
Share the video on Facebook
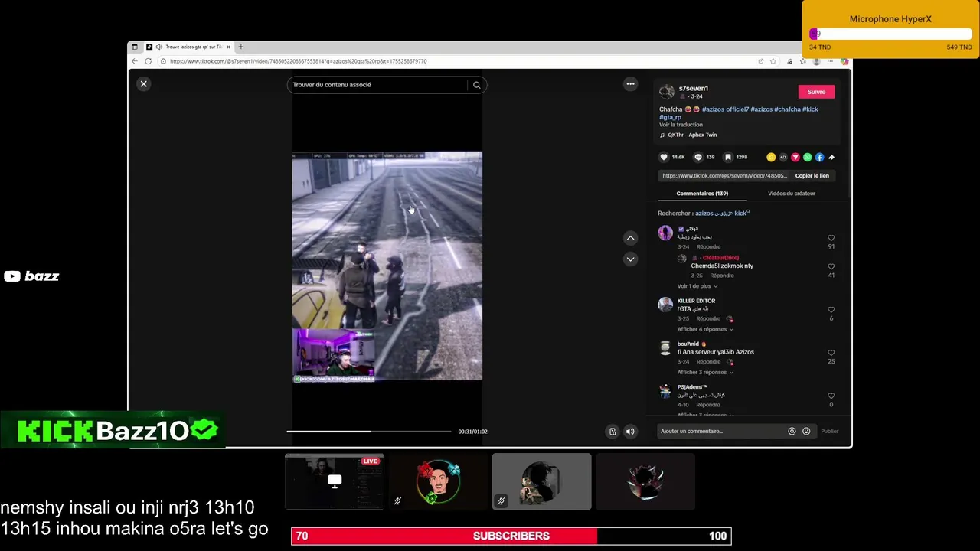tap(819, 157)
